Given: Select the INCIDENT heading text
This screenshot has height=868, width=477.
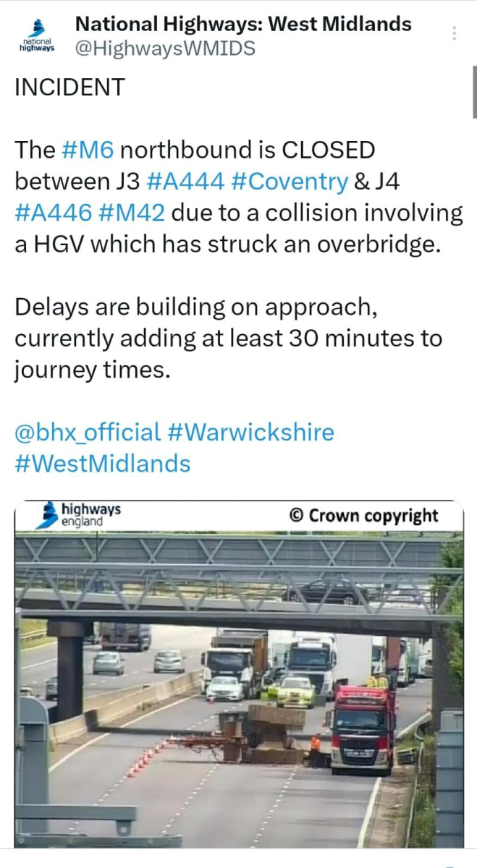Looking at the screenshot, I should click(69, 88).
